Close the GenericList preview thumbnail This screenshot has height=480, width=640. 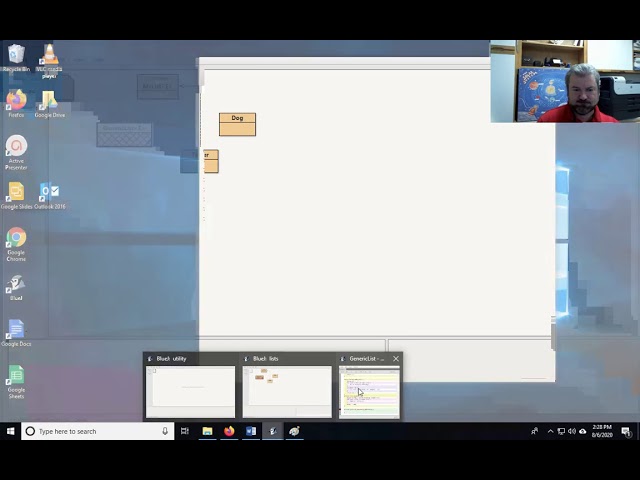point(395,359)
